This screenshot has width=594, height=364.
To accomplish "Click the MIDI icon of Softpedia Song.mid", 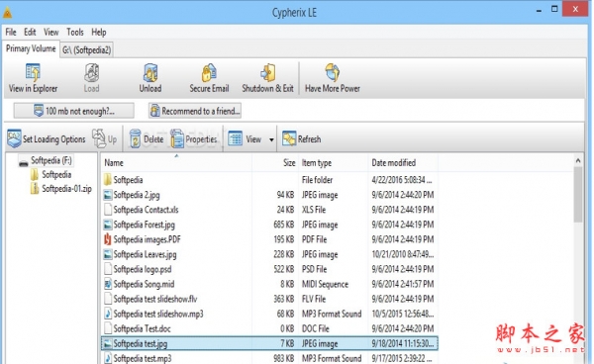I will pyautogui.click(x=108, y=284).
